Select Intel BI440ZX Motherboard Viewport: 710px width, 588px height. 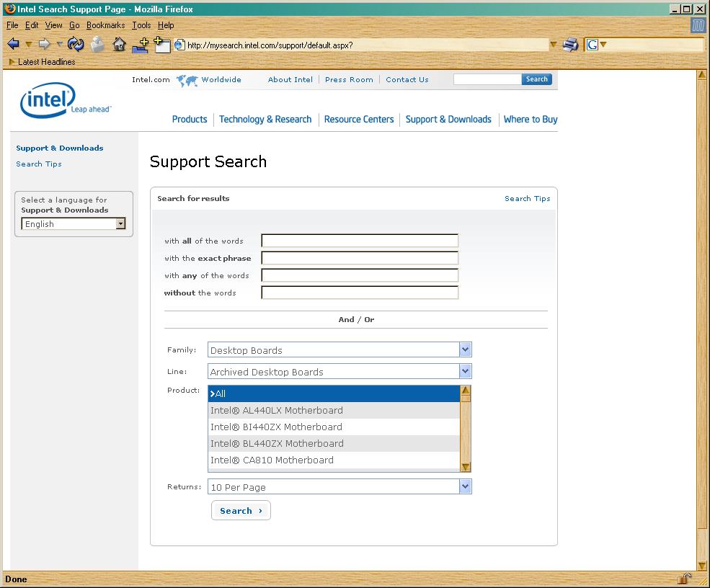334,427
